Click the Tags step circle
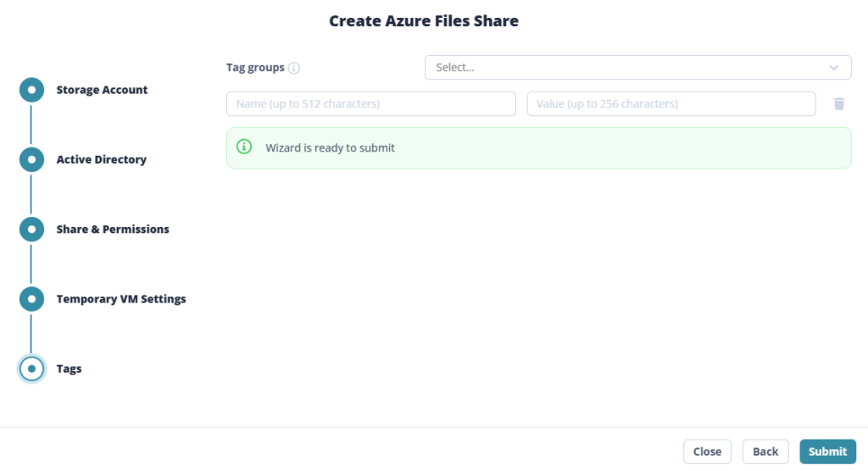 click(31, 368)
